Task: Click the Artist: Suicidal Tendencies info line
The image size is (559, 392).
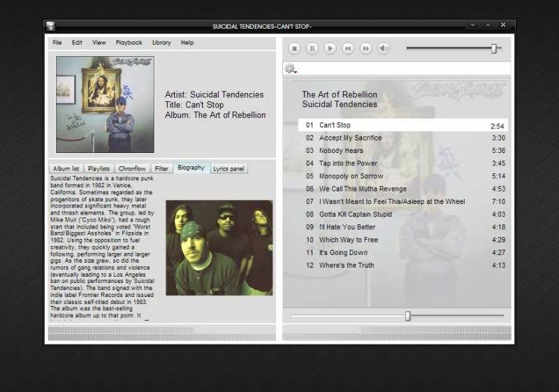Action: click(215, 95)
